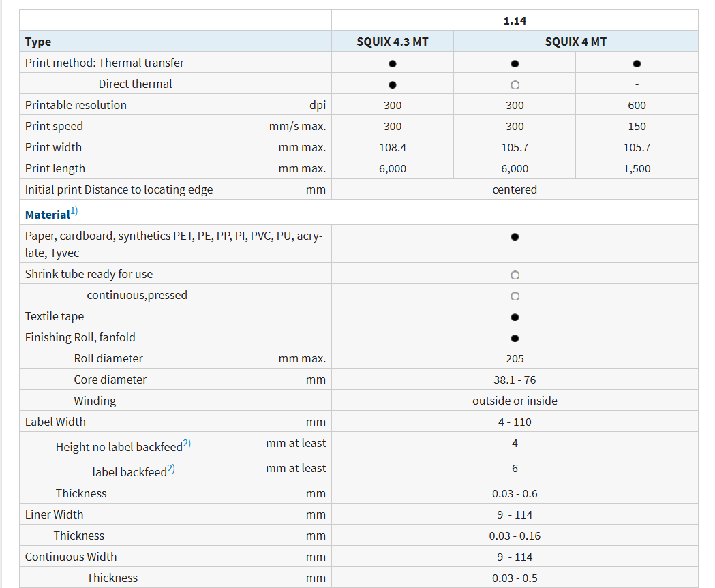The width and height of the screenshot is (715, 588).
Task: Click the '6' label backfeed height value
Action: (515, 469)
